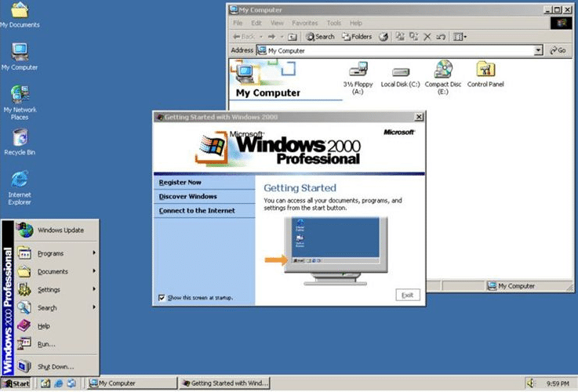The width and height of the screenshot is (578, 392).
Task: Open the Favorites menu in My Computer
Action: point(304,23)
